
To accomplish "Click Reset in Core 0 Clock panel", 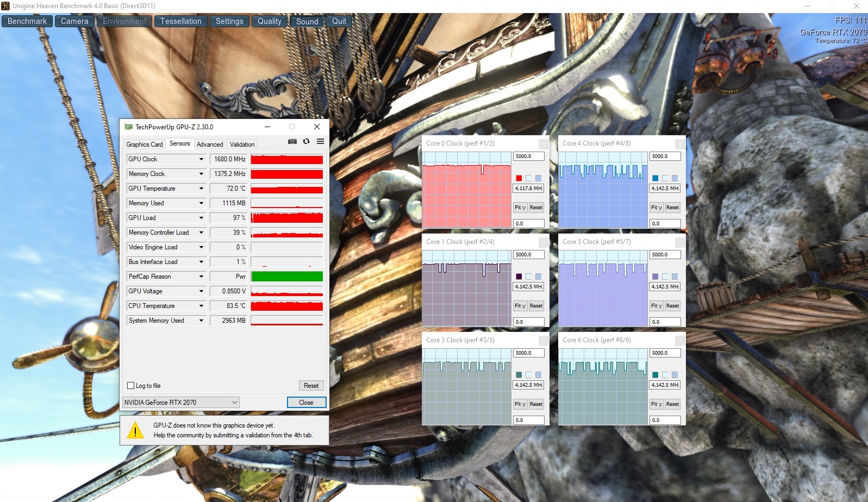I will point(536,208).
